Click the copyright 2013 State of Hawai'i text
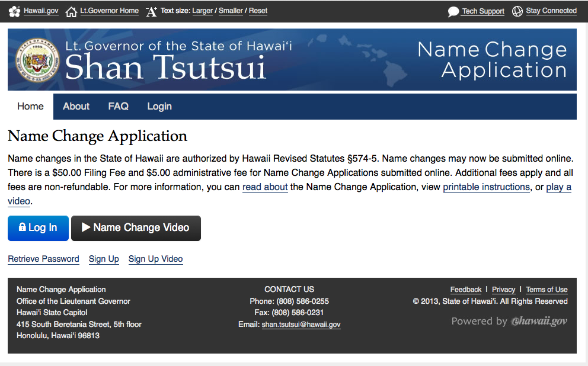The image size is (588, 366). pyautogui.click(x=490, y=301)
